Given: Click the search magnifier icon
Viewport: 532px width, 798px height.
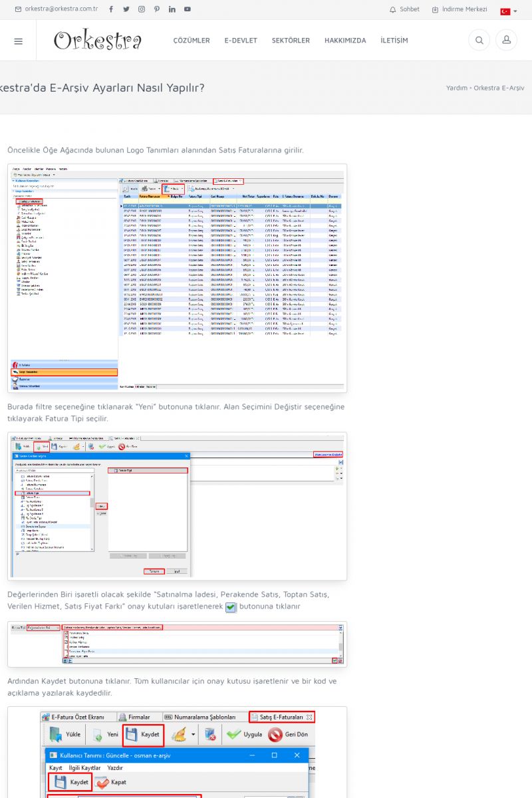Looking at the screenshot, I should (479, 41).
